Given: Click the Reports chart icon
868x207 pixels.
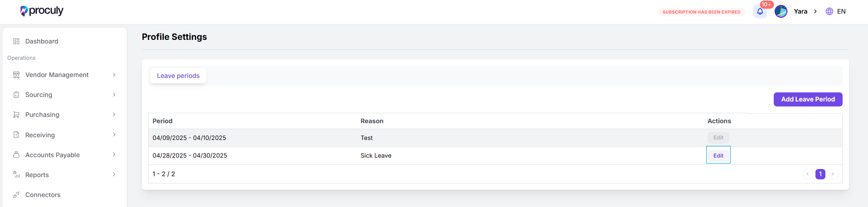Looking at the screenshot, I should tap(16, 175).
